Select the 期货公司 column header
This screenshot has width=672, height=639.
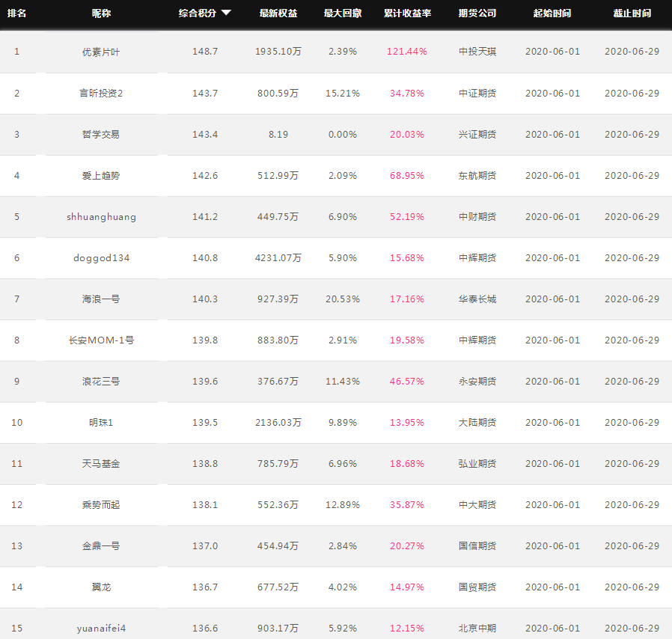click(477, 13)
